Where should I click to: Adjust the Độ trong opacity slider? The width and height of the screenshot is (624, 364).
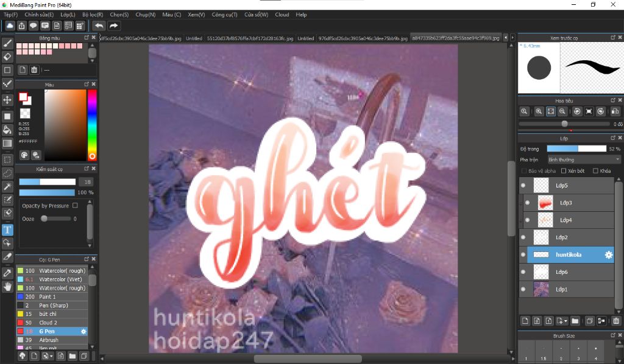pyautogui.click(x=576, y=149)
